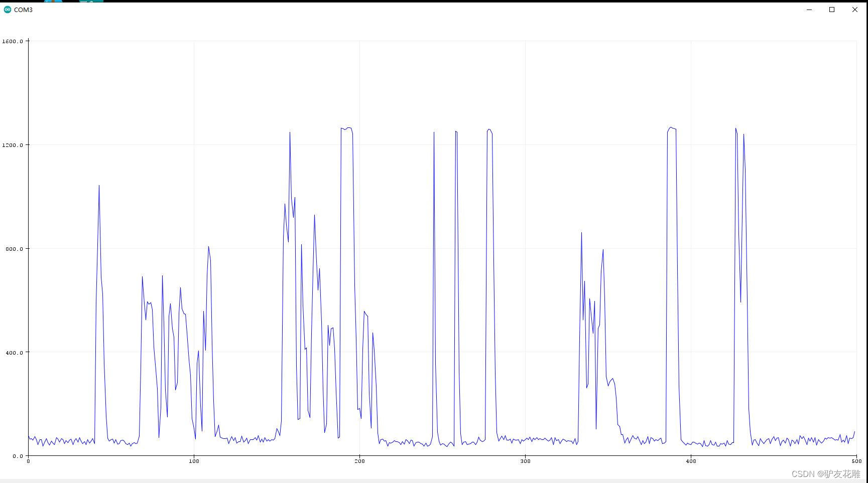Click the 800.0 y-axis label
Viewport: 868px width, 483px height.
coord(14,249)
